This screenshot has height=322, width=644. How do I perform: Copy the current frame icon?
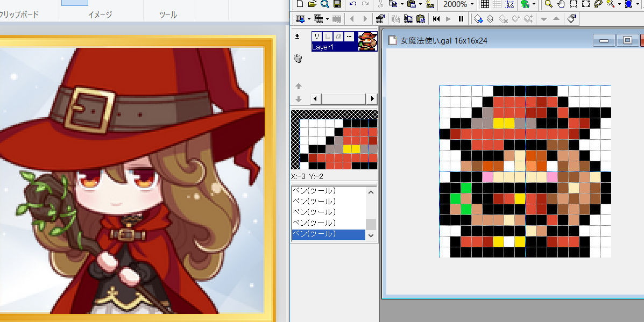click(408, 19)
